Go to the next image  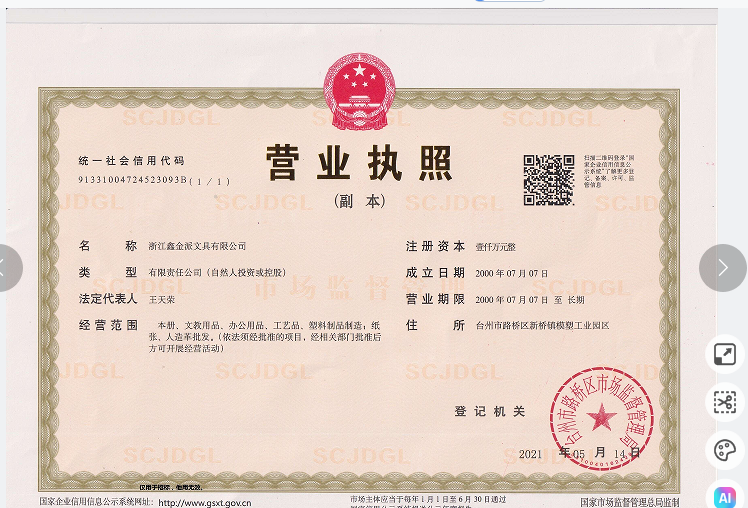click(x=722, y=268)
